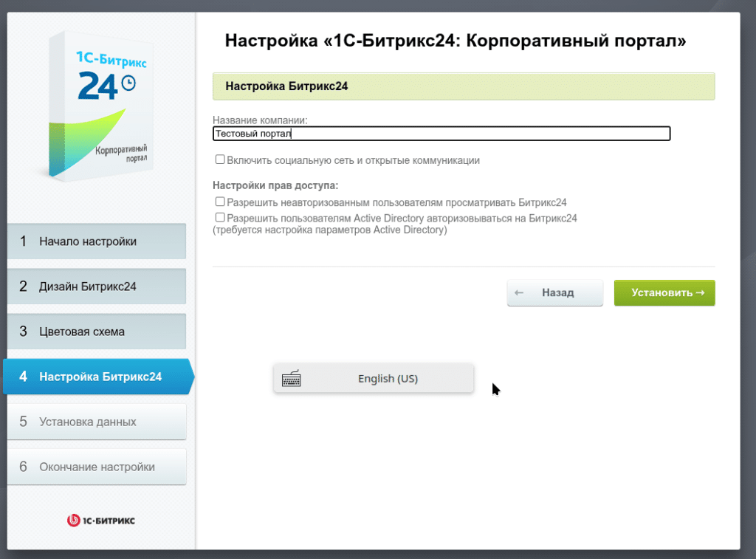Click the green Настройка Битрикс24 header banner
The width and height of the screenshot is (756, 559).
[x=464, y=86]
